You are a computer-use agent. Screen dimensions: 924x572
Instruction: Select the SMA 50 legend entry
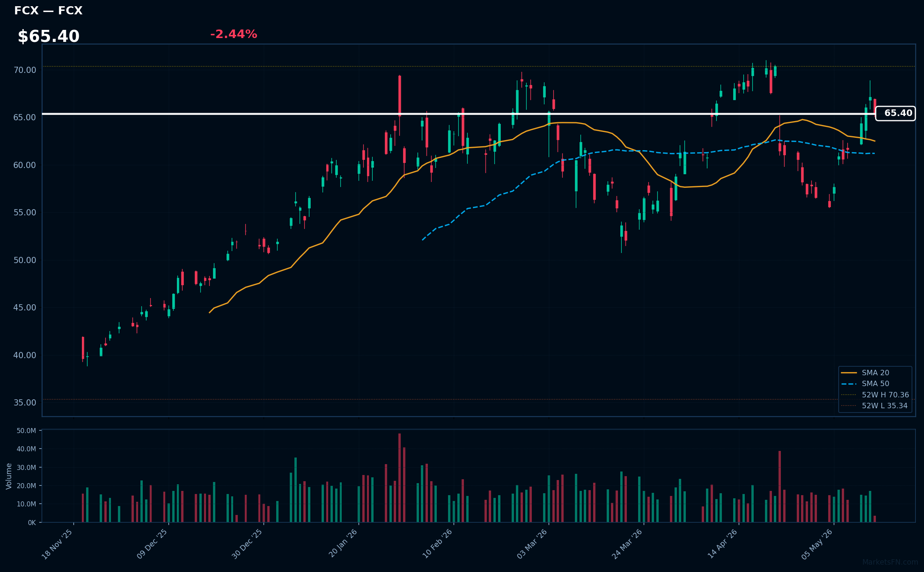click(875, 383)
